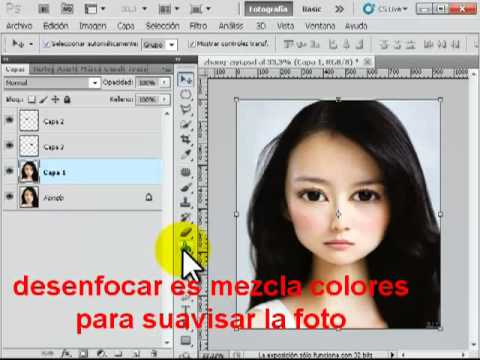Align horizontal centers in options bar

[346, 44]
